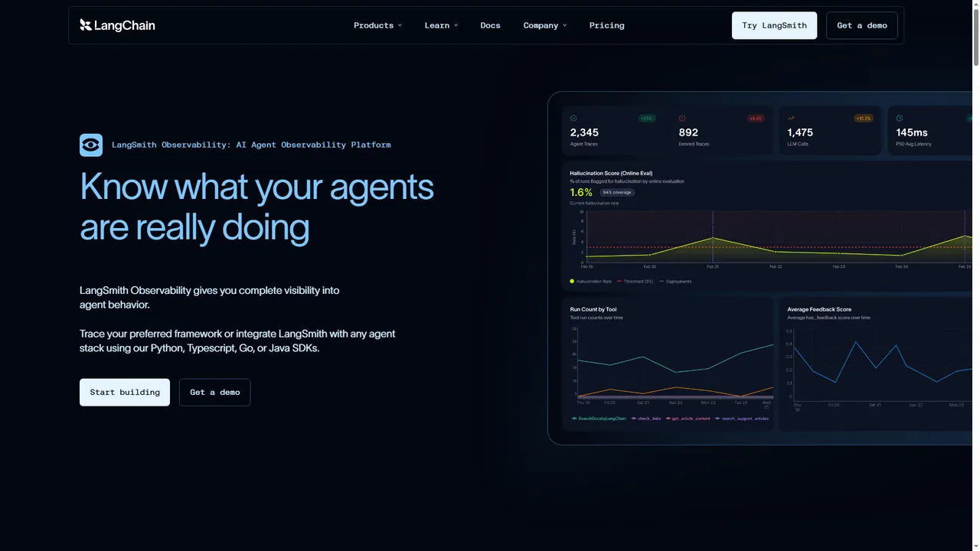Image resolution: width=980 pixels, height=551 pixels.
Task: Click 'Threshold (3%)' legend text
Action: point(638,282)
